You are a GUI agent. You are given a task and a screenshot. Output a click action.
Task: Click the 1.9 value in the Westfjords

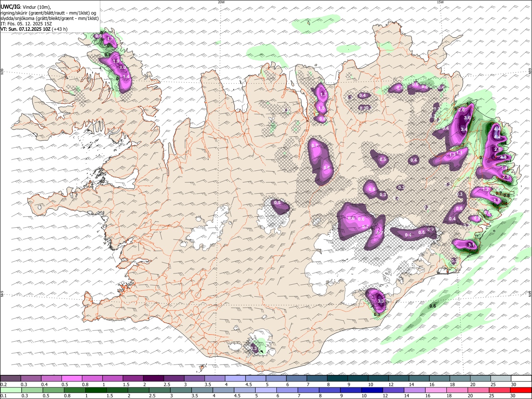pos(116,61)
